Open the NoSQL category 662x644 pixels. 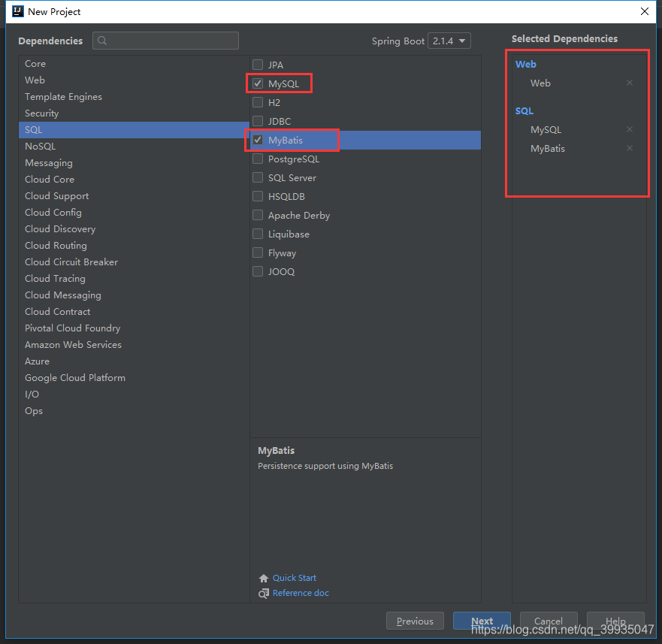click(135, 146)
